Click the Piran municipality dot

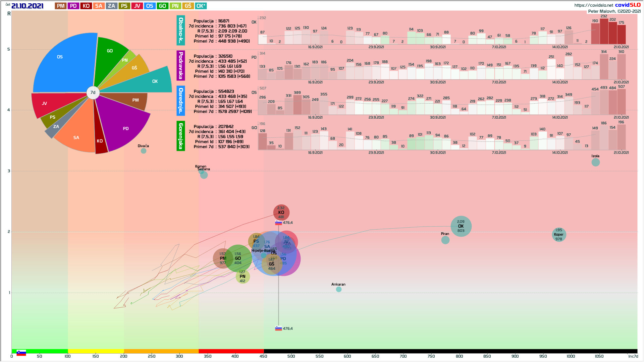click(445, 240)
